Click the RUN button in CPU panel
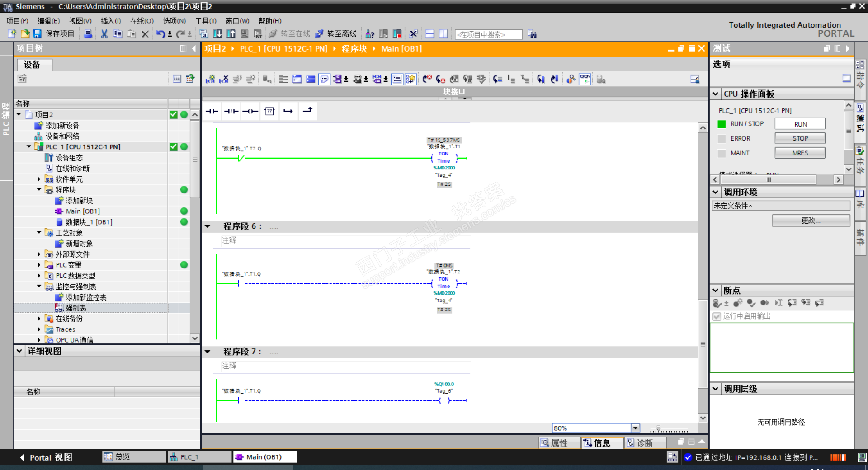This screenshot has width=868, height=470. pos(800,124)
